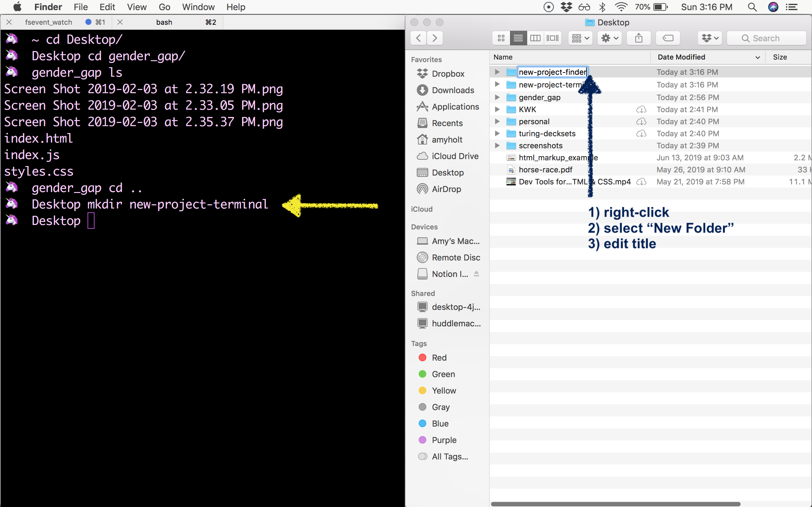The image size is (812, 507).
Task: Select the gallery view icon in Finder
Action: point(551,38)
